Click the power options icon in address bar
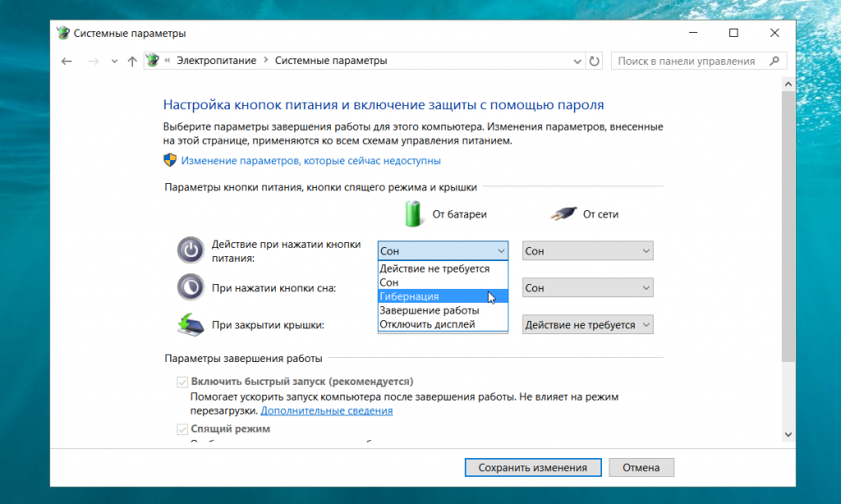Viewport: 841px width, 504px height. [153, 61]
